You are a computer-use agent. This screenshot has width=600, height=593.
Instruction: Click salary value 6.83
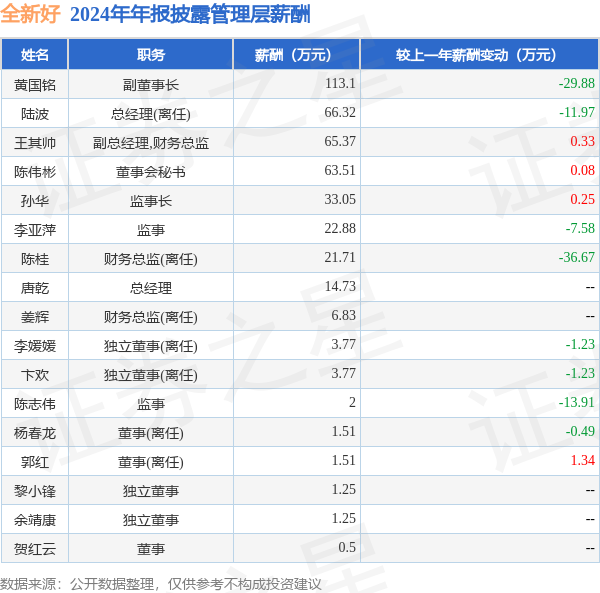pyautogui.click(x=344, y=316)
